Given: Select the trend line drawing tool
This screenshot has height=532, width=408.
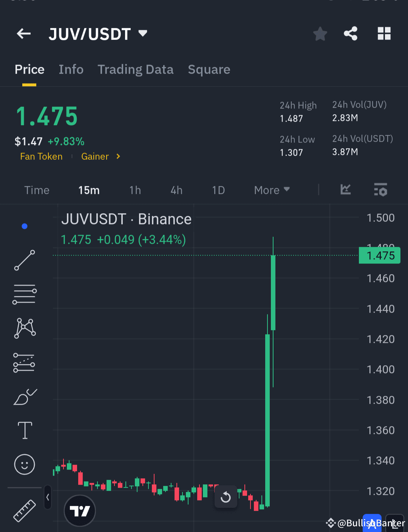Looking at the screenshot, I should click(25, 260).
